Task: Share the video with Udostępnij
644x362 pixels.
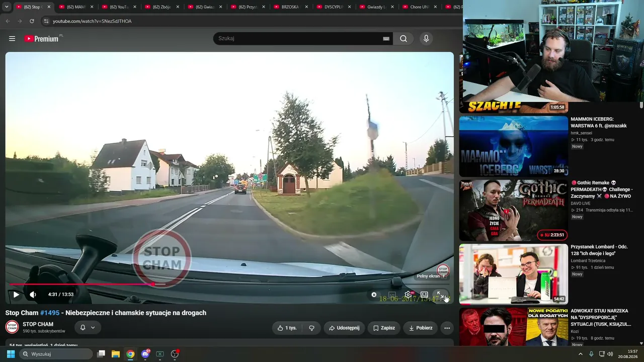Action: (344, 328)
